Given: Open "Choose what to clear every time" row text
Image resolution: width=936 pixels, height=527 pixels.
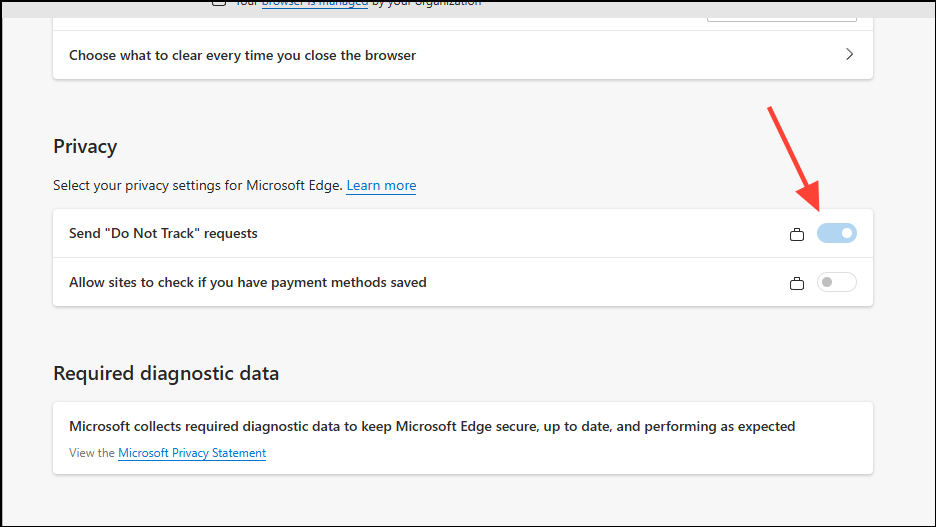Looking at the screenshot, I should [242, 55].
